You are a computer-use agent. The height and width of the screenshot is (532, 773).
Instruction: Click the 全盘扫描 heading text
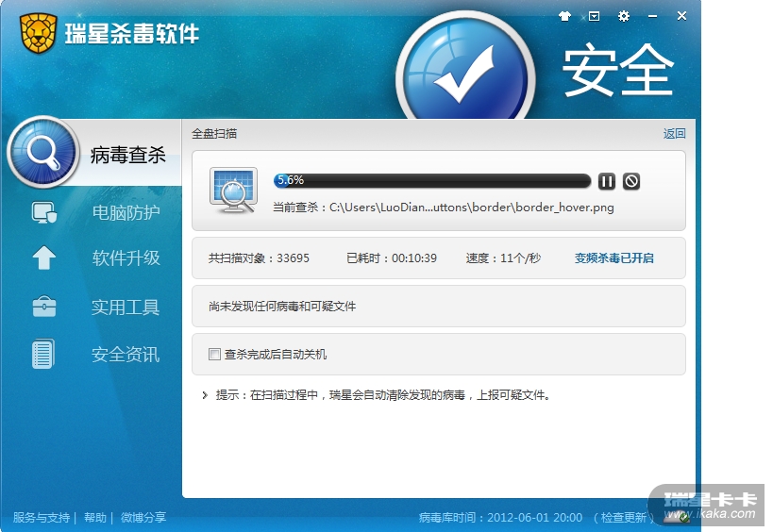pyautogui.click(x=214, y=134)
